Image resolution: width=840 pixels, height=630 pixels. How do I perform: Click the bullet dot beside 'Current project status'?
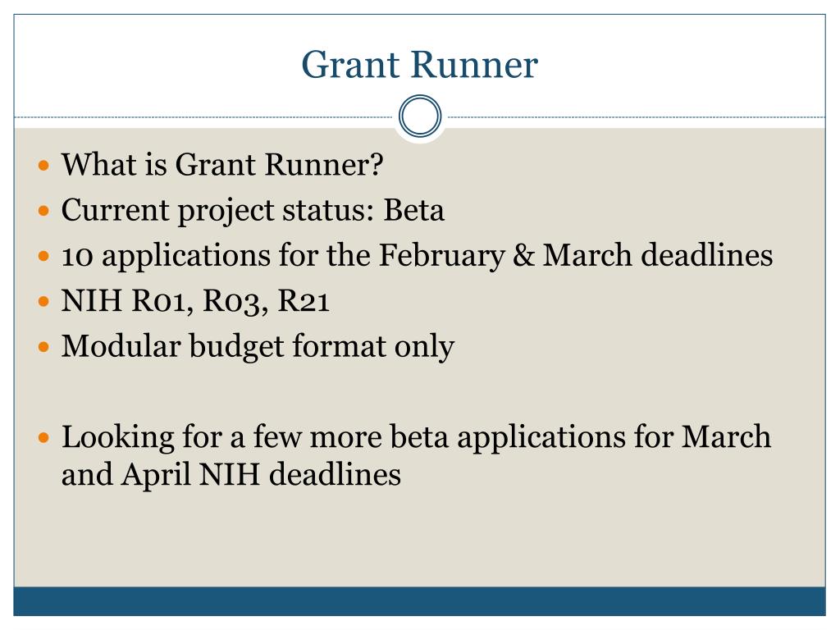point(44,212)
